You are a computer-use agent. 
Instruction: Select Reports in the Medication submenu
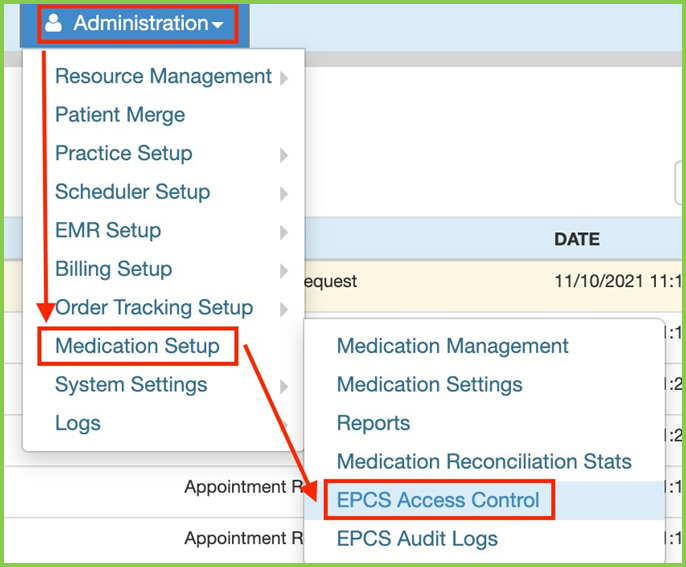pyautogui.click(x=373, y=423)
